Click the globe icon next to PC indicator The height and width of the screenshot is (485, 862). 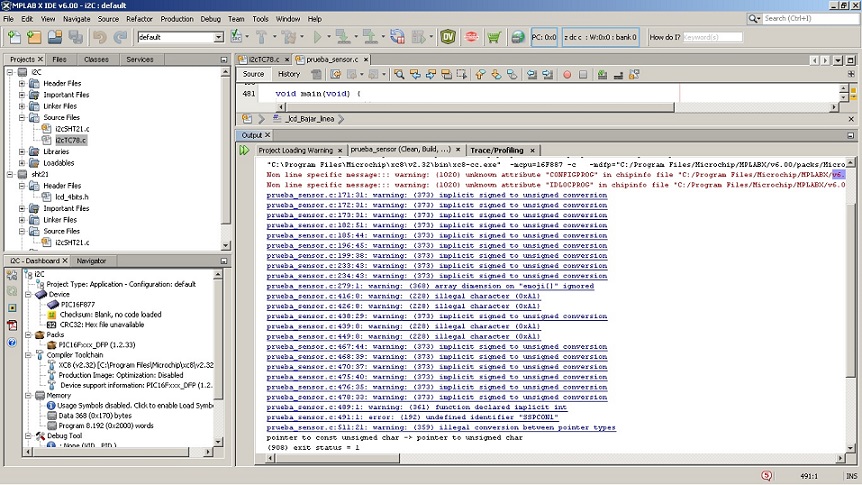(x=517, y=37)
